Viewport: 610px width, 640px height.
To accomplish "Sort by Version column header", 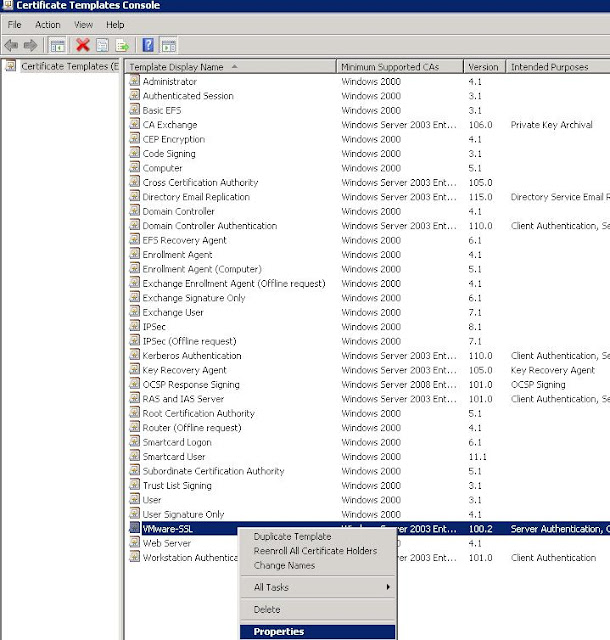I will pyautogui.click(x=485, y=67).
